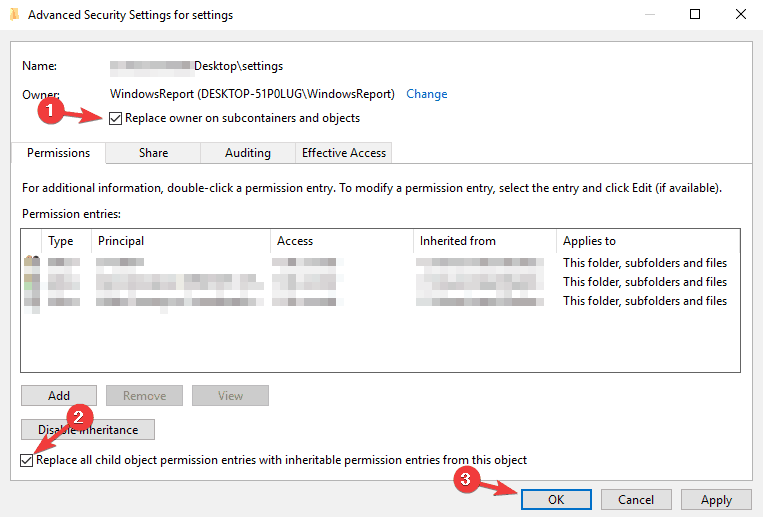Open the Effective Access tab
The width and height of the screenshot is (763, 517).
[344, 153]
